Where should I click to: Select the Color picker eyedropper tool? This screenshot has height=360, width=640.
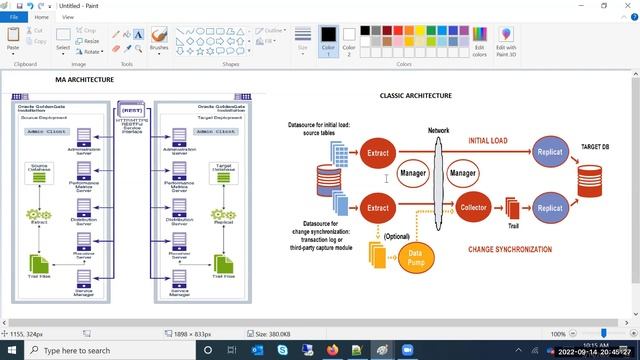tap(127, 49)
